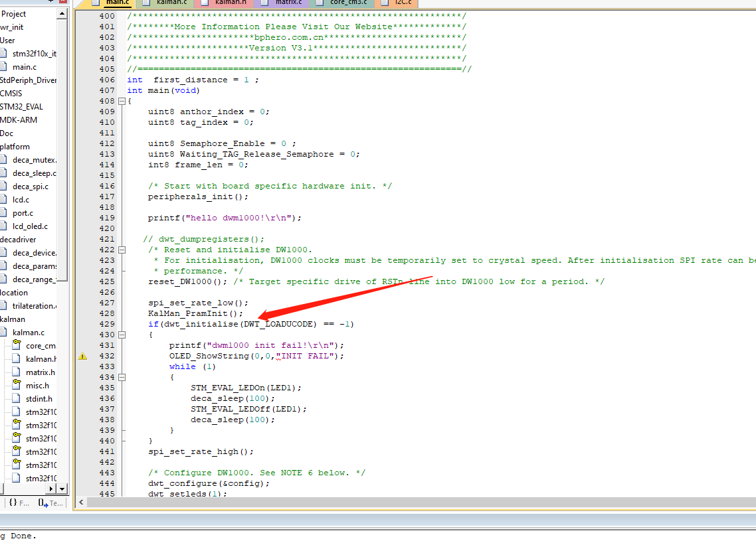Viewport: 756px width, 543px height.
Task: Collapse the main function block at line 408
Action: (122, 101)
